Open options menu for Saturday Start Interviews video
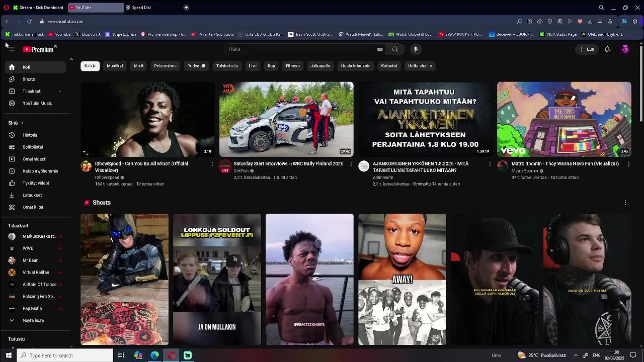Viewport: 644px width, 362px height. 351,164
